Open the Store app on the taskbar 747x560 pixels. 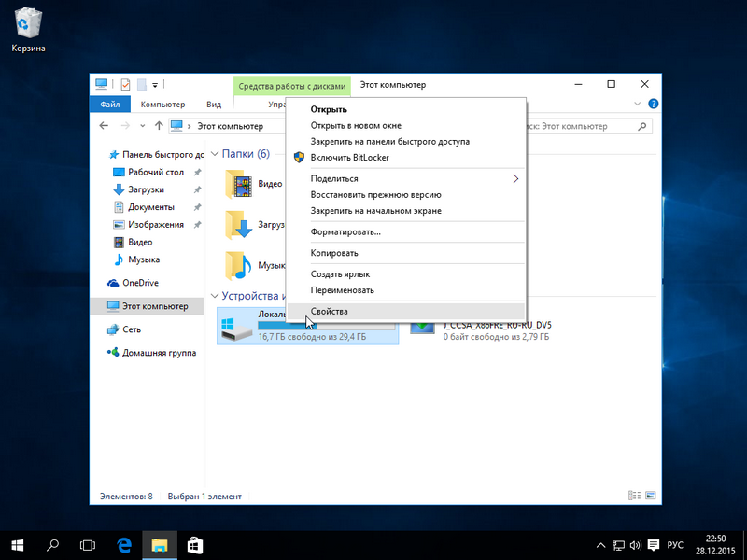[x=194, y=544]
